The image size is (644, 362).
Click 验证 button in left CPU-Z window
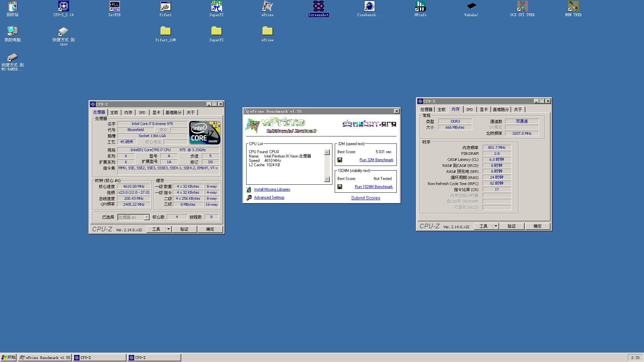pos(184,229)
